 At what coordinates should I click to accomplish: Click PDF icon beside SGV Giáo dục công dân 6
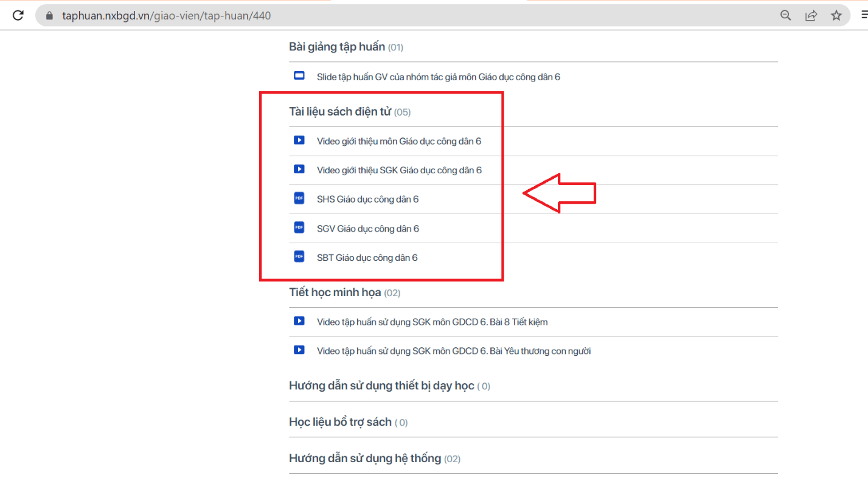pyautogui.click(x=299, y=227)
